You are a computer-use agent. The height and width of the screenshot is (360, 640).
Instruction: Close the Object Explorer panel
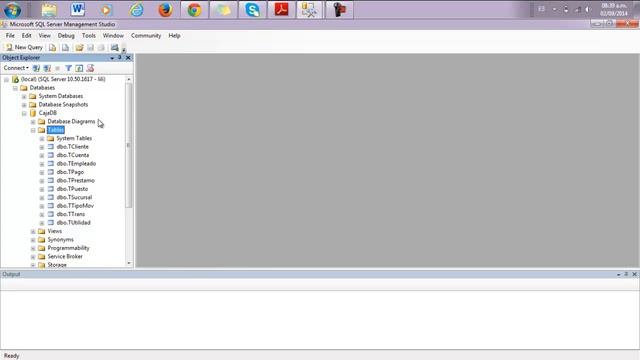pos(128,58)
